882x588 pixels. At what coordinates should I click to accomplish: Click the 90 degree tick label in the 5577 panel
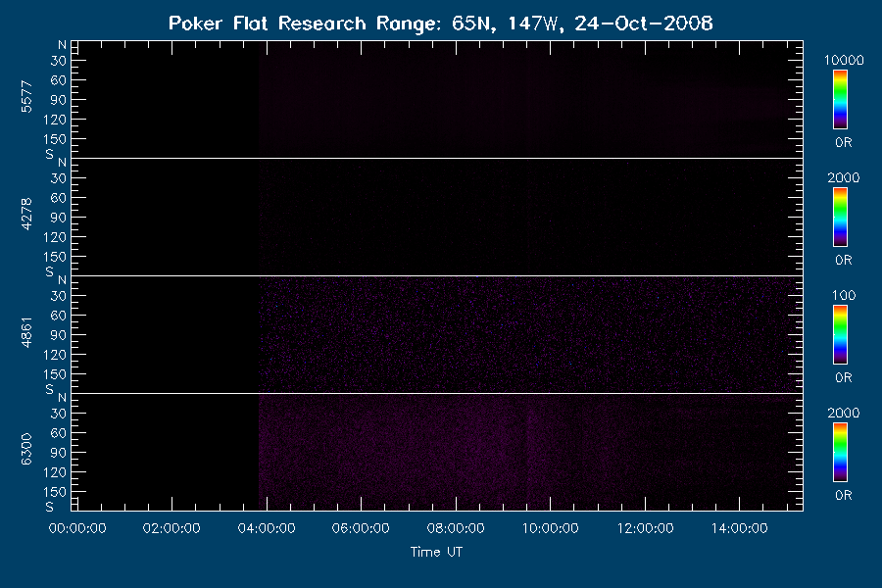pos(59,100)
